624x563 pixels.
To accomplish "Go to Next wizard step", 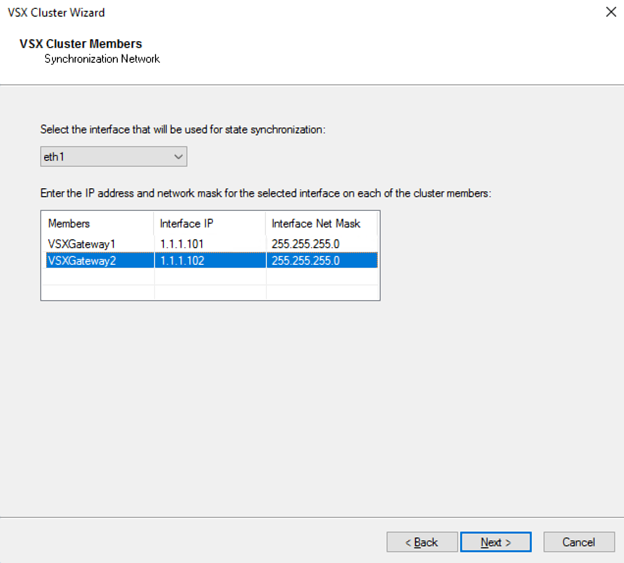I will click(495, 542).
